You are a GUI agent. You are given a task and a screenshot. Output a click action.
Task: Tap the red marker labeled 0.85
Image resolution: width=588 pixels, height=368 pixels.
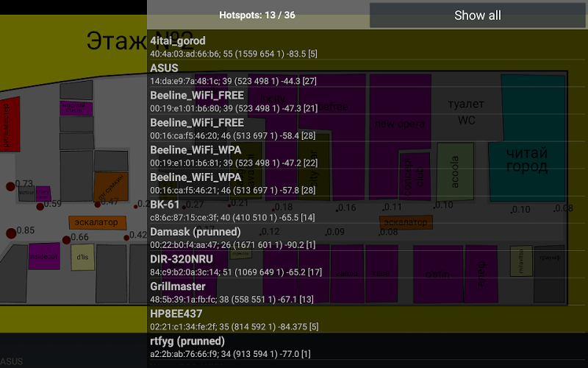11,233
